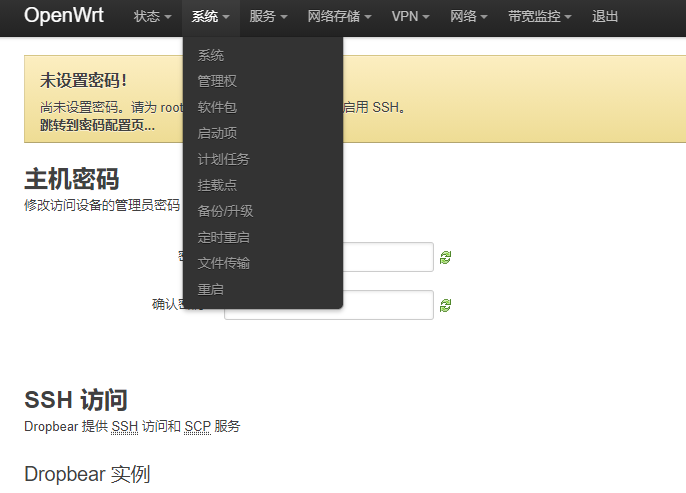The width and height of the screenshot is (686, 493).
Task: Click the 主机密码 heading
Action: click(x=72, y=179)
